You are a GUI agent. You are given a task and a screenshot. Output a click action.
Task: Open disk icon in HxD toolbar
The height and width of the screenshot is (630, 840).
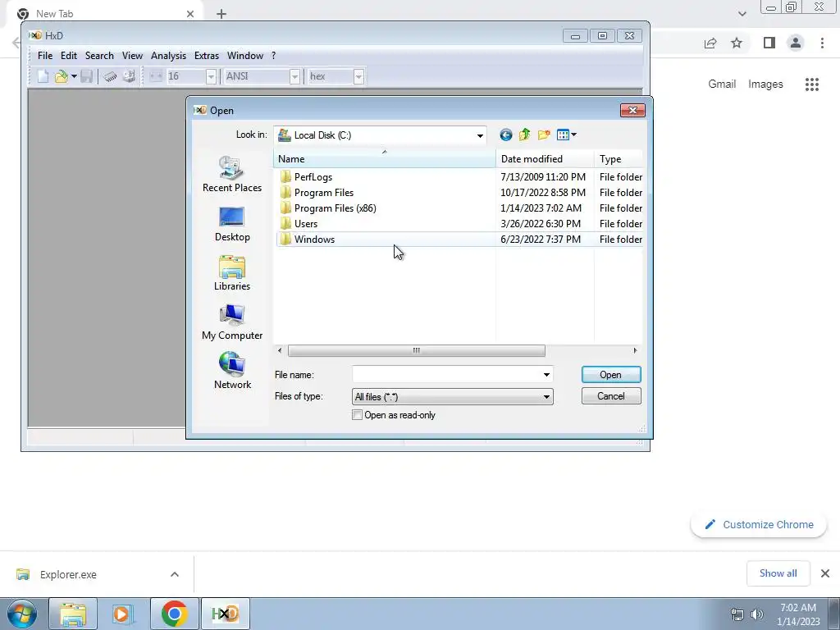pyautogui.click(x=129, y=76)
